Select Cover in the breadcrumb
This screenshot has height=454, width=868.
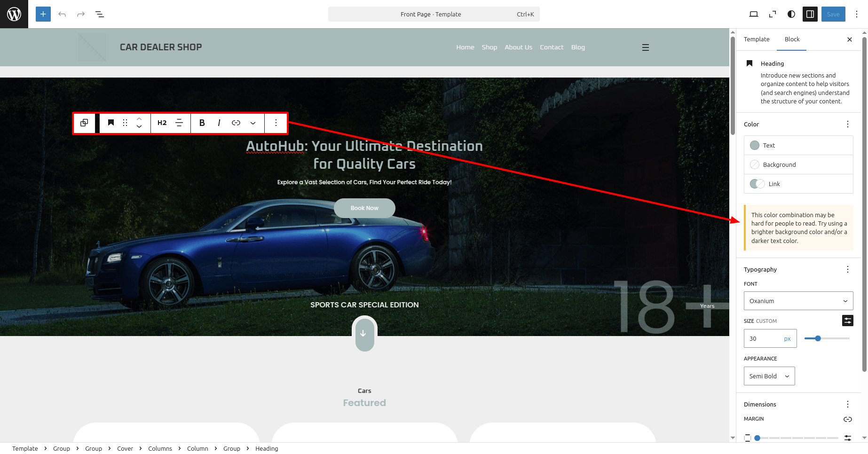(x=125, y=448)
